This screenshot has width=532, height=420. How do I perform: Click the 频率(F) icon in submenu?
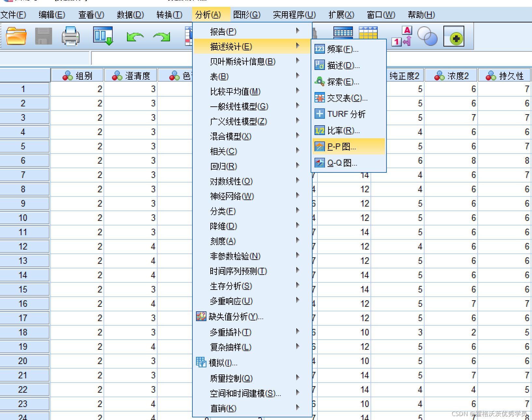[319, 49]
